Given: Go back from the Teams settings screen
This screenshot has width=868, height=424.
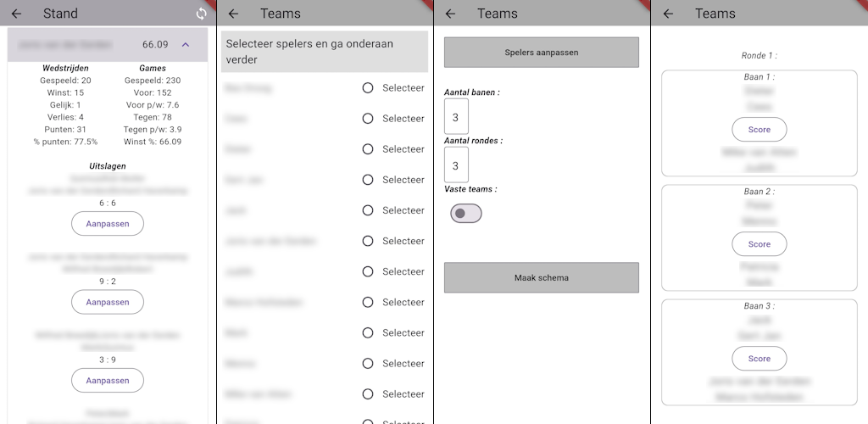Looking at the screenshot, I should (x=451, y=14).
